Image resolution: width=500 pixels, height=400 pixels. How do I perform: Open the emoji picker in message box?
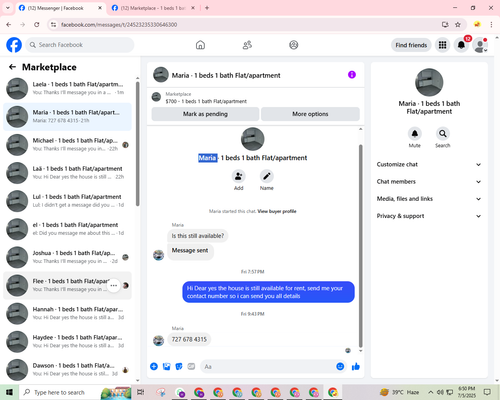[340, 367]
